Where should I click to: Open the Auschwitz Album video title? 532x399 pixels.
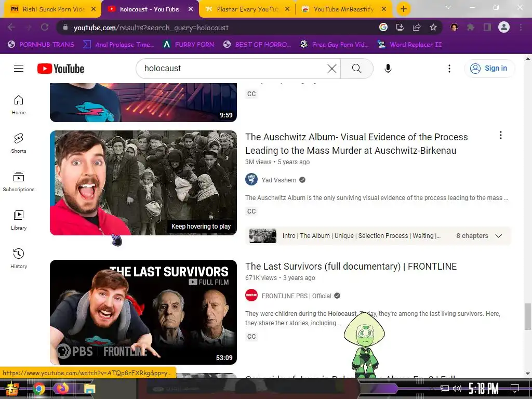tap(356, 143)
